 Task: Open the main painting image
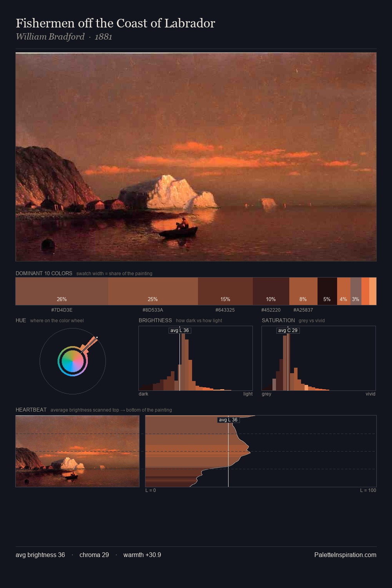[x=196, y=157]
